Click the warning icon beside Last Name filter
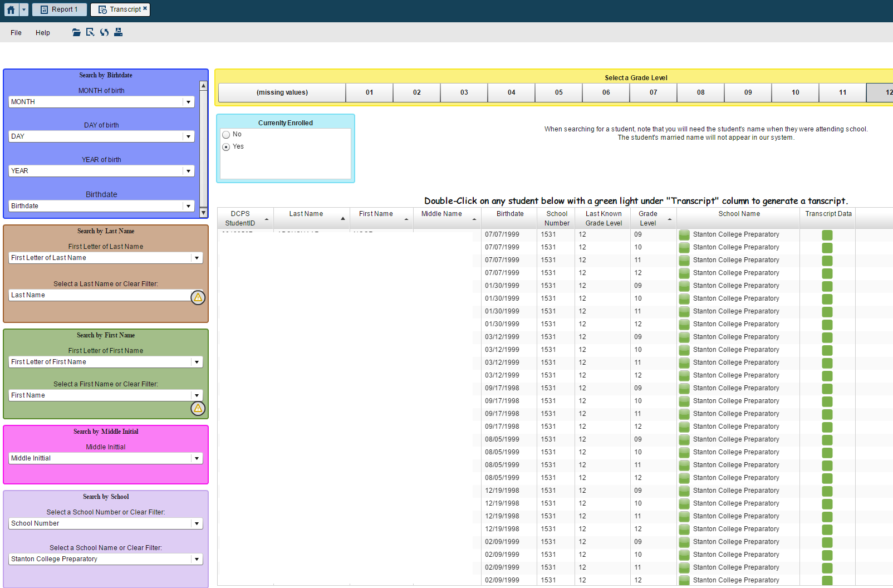893x588 pixels. [x=198, y=297]
